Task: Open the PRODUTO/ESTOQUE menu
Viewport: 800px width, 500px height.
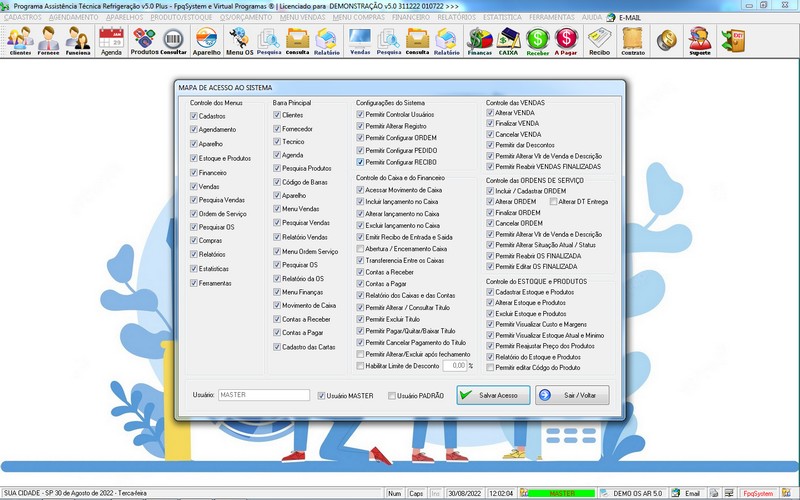Action: click(x=181, y=17)
